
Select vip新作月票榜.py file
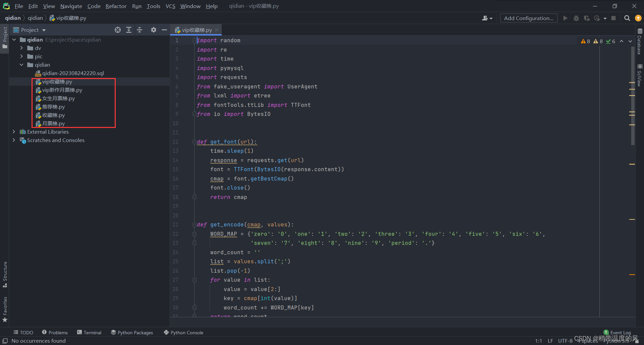pos(59,90)
